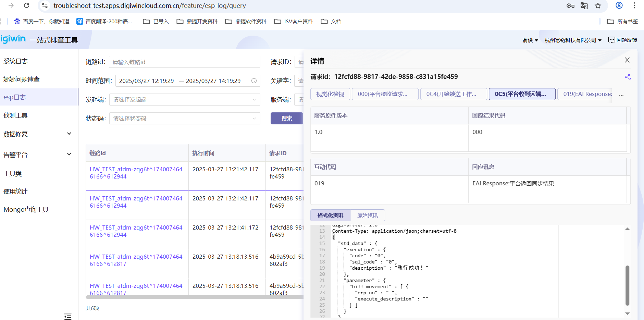644x320 pixels.
Task: Select the 格式化资讯 tab
Action: tap(330, 215)
